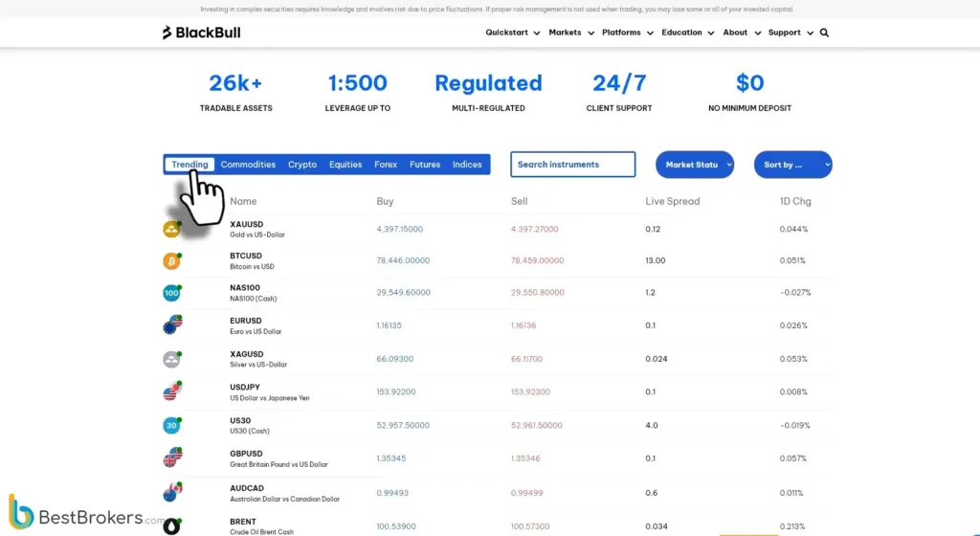Click the XAGUSD instrument name
This screenshot has width=980, height=536.
click(x=246, y=354)
